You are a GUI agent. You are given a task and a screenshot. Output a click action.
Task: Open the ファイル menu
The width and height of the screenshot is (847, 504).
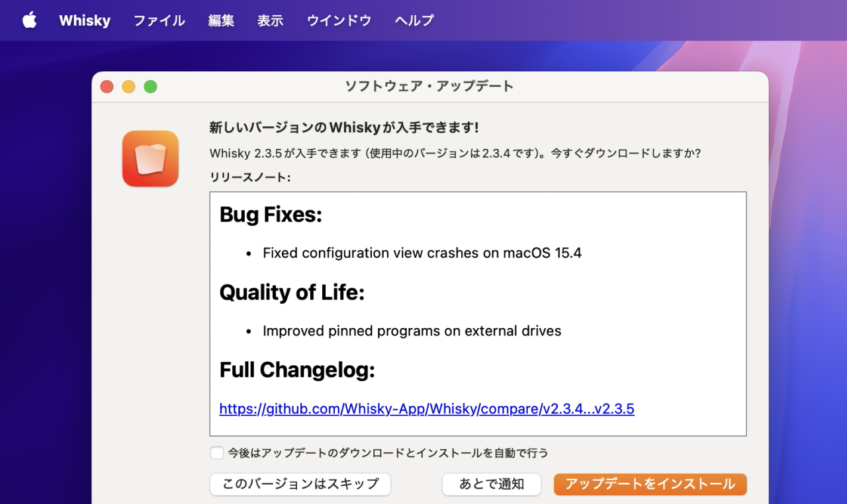pos(159,21)
